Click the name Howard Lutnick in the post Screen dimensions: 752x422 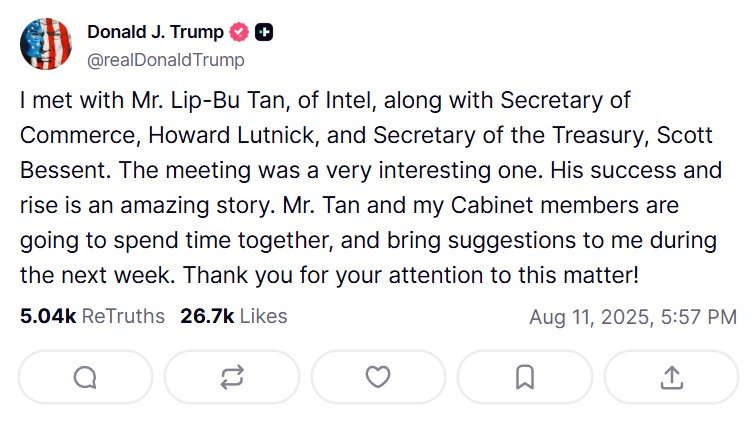(231, 135)
